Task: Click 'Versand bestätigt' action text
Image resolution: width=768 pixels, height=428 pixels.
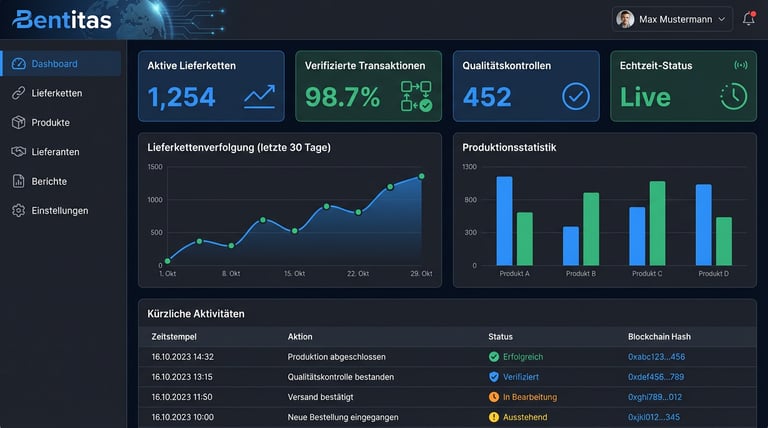Action: (x=320, y=397)
